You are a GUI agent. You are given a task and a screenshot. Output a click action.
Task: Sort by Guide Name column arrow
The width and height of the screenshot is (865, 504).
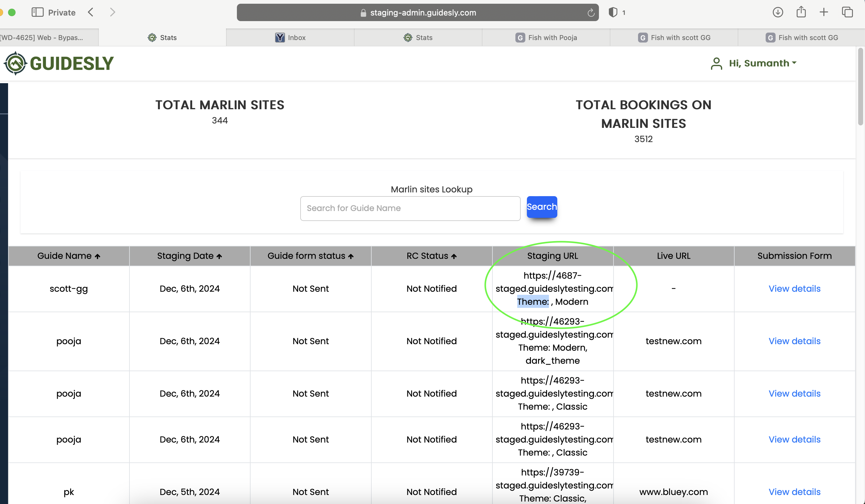click(97, 256)
